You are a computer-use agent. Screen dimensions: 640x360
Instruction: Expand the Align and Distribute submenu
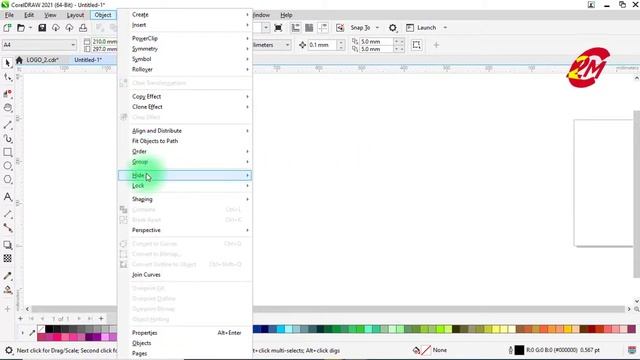(x=185, y=131)
